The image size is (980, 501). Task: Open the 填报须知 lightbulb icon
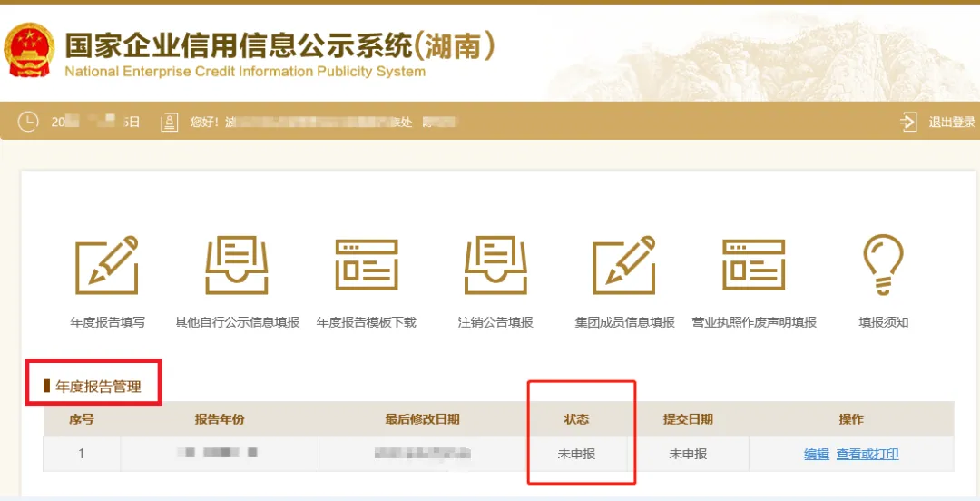click(x=883, y=265)
